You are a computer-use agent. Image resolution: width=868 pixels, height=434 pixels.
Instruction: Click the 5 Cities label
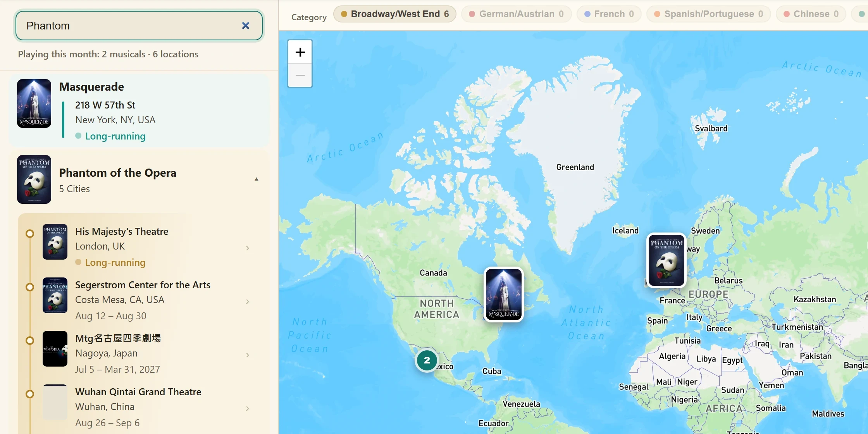tap(74, 189)
